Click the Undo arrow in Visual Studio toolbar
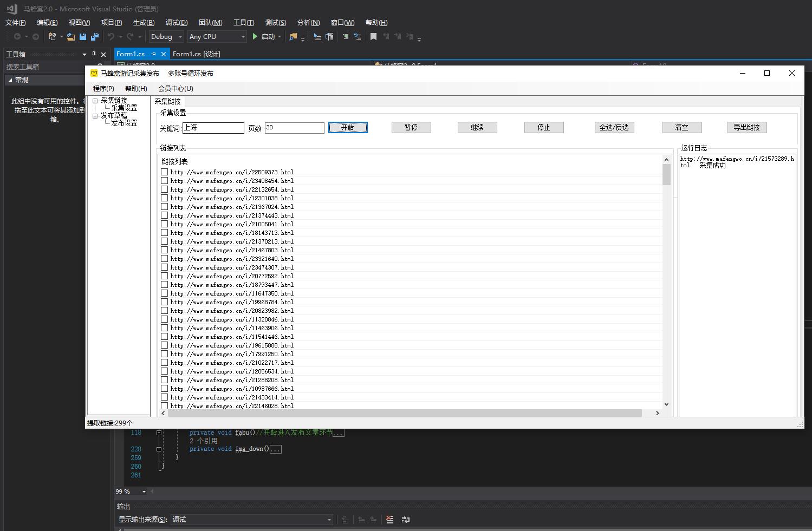This screenshot has width=812, height=531. 111,36
